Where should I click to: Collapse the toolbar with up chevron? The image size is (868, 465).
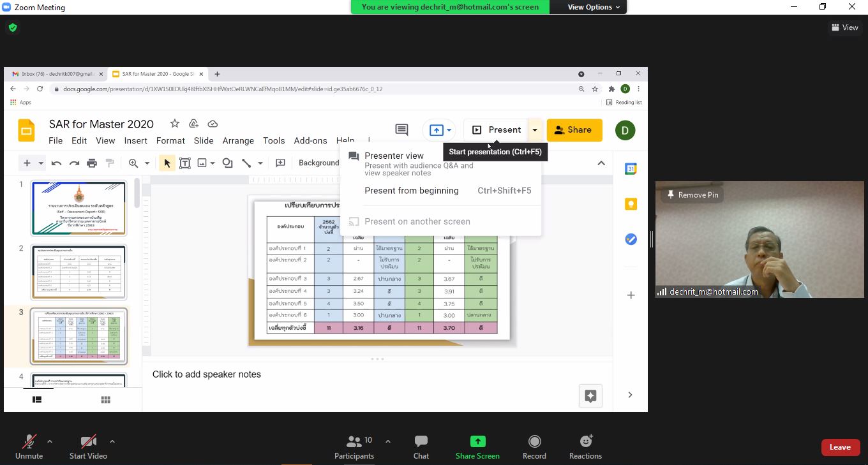pos(601,163)
